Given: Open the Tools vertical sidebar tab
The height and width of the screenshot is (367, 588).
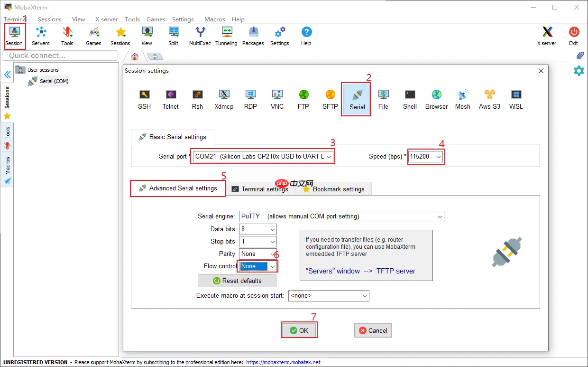Looking at the screenshot, I should pos(7,138).
